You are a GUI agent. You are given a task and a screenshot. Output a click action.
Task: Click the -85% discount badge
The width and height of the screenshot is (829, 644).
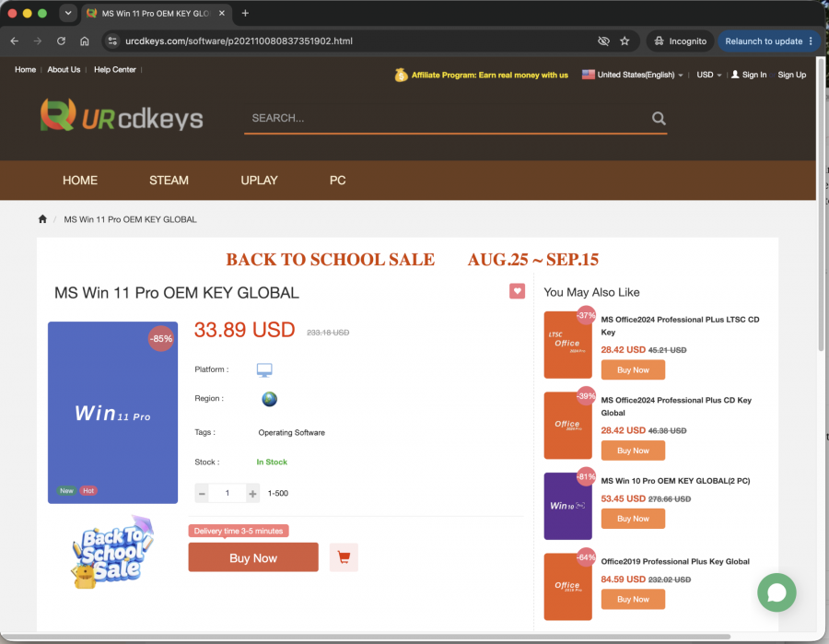160,339
